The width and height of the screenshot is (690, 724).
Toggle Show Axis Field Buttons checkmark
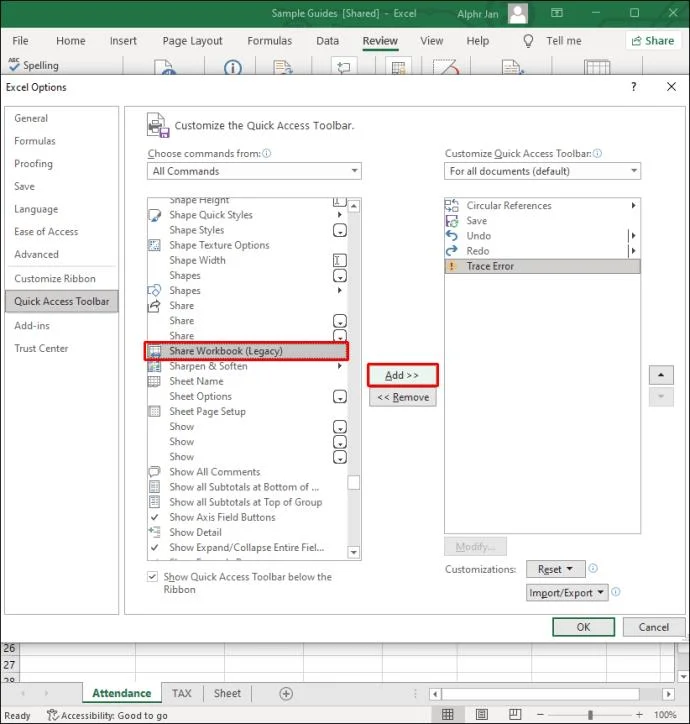pos(155,517)
